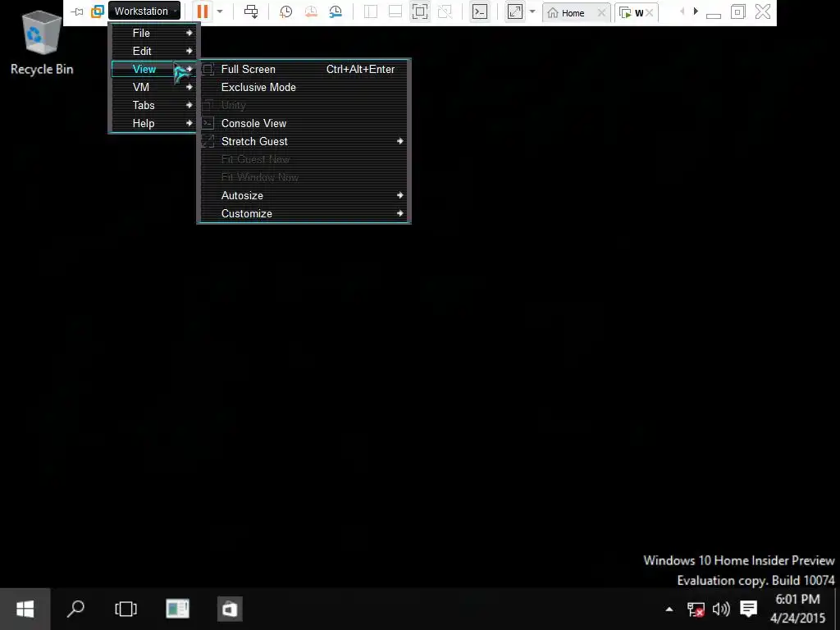
Task: Click the network status tray icon
Action: [x=696, y=609]
